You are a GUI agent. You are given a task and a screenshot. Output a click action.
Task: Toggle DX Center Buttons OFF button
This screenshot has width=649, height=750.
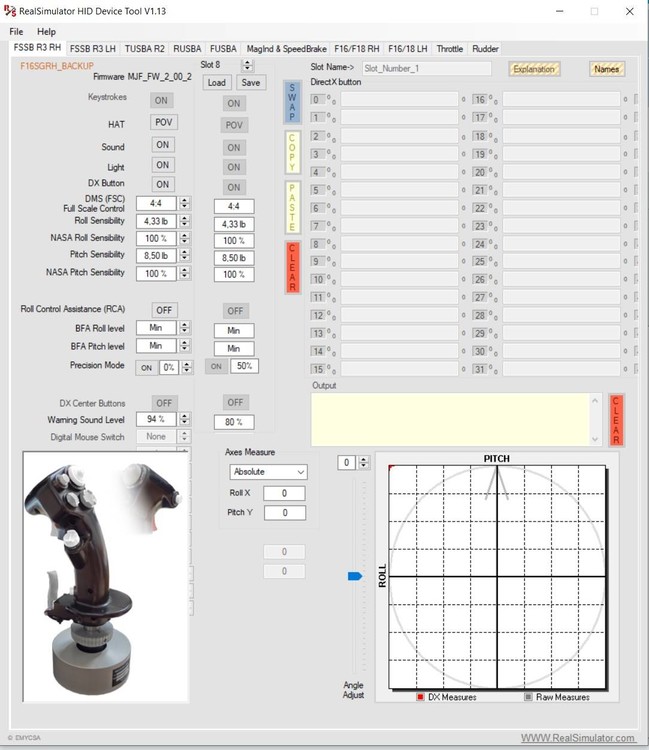pos(164,403)
